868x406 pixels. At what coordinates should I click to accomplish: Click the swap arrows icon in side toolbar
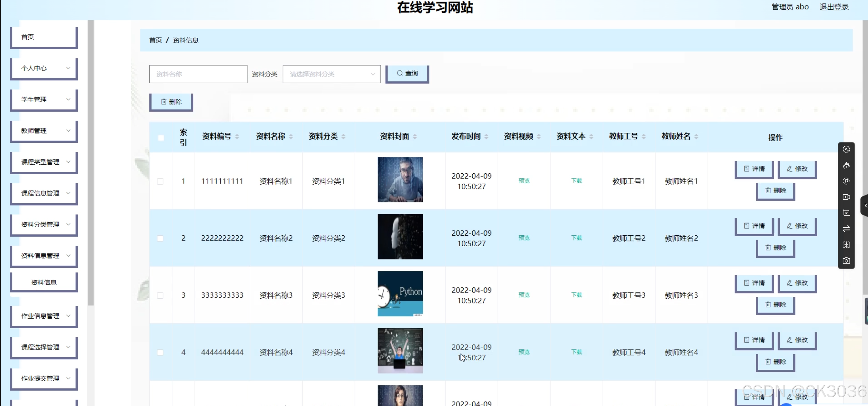(846, 229)
